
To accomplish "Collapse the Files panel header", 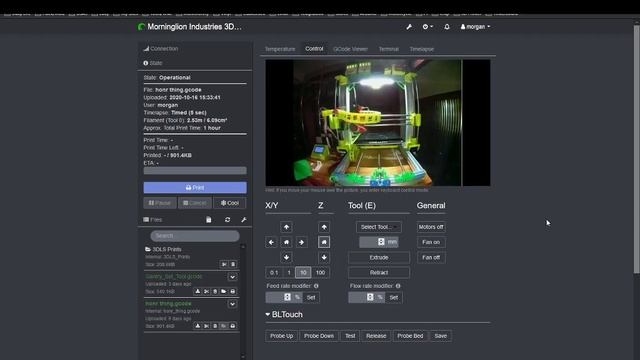I will (x=153, y=220).
